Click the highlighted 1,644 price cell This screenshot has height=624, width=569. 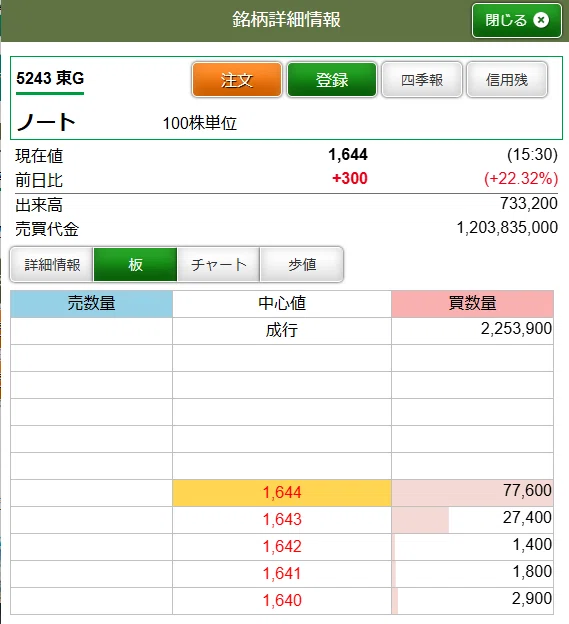click(282, 493)
